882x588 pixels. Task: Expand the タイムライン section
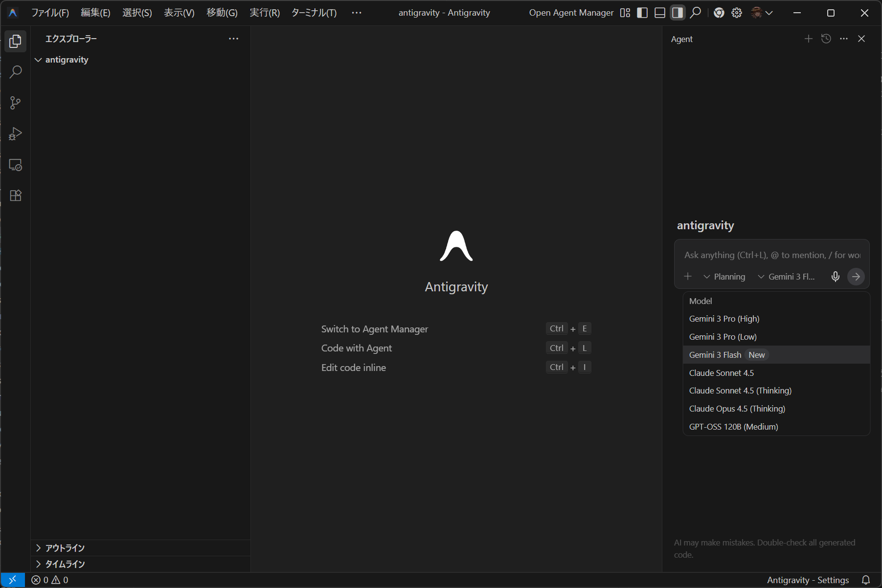click(140, 564)
